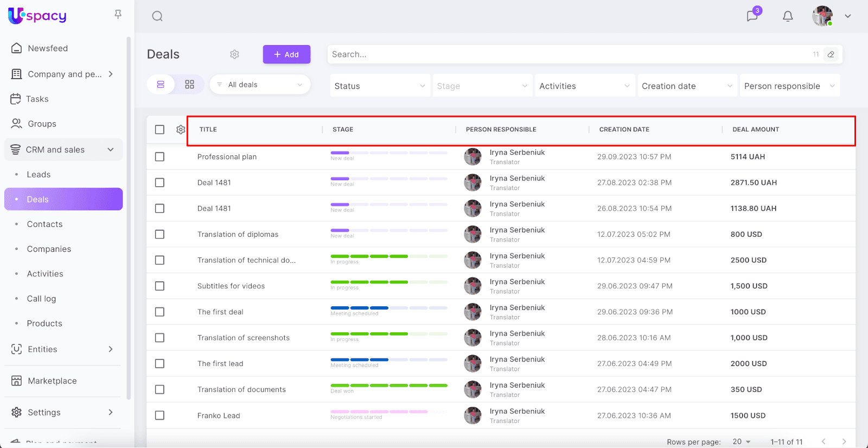Image resolution: width=868 pixels, height=448 pixels.
Task: Select checkbox for Franko Lead deal
Action: click(x=159, y=415)
